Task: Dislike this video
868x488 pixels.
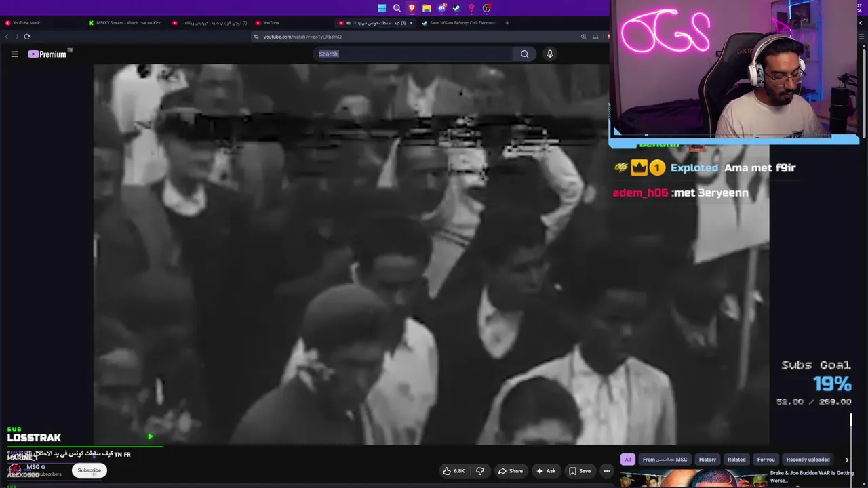Action: (x=480, y=471)
